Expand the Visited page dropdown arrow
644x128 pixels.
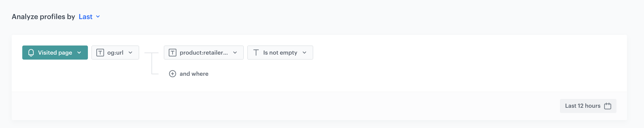79,53
